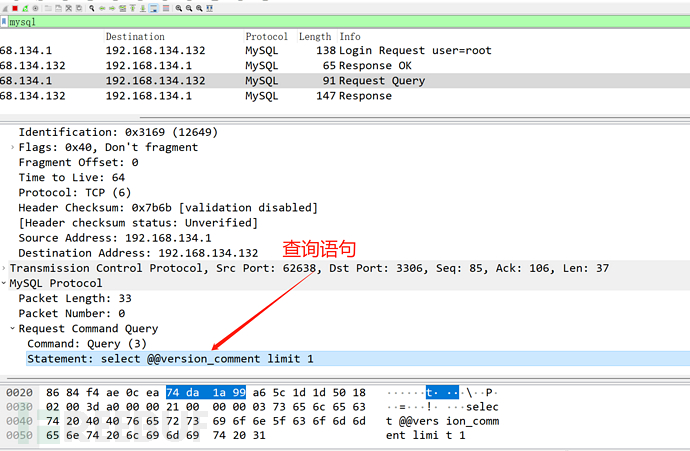Click hex row offset 0030

coord(19,407)
